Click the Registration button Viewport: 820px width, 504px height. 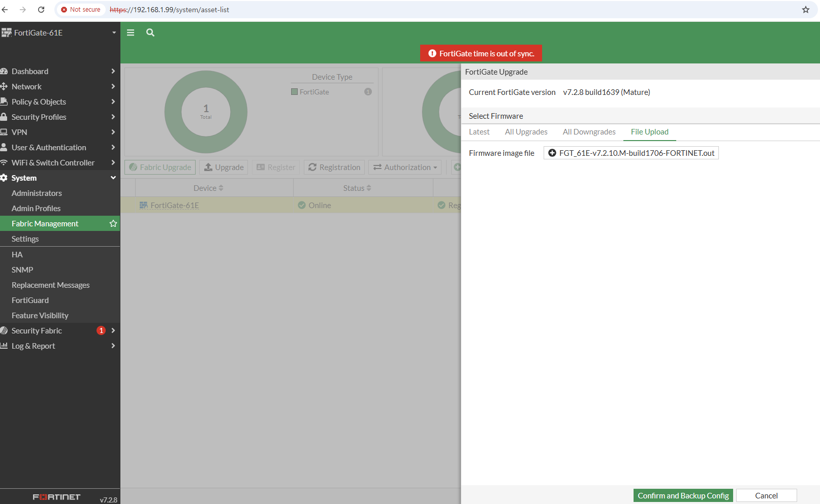[334, 167]
